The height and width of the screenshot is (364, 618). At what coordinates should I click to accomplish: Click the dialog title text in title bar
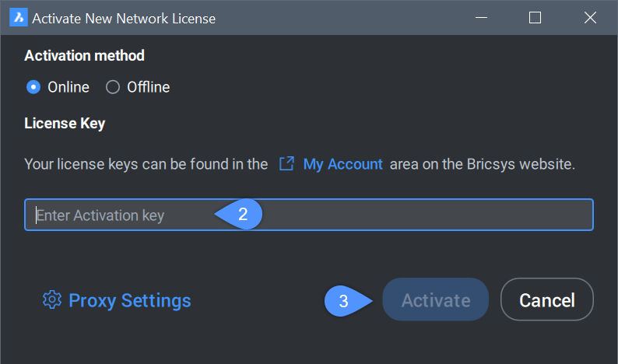[124, 17]
